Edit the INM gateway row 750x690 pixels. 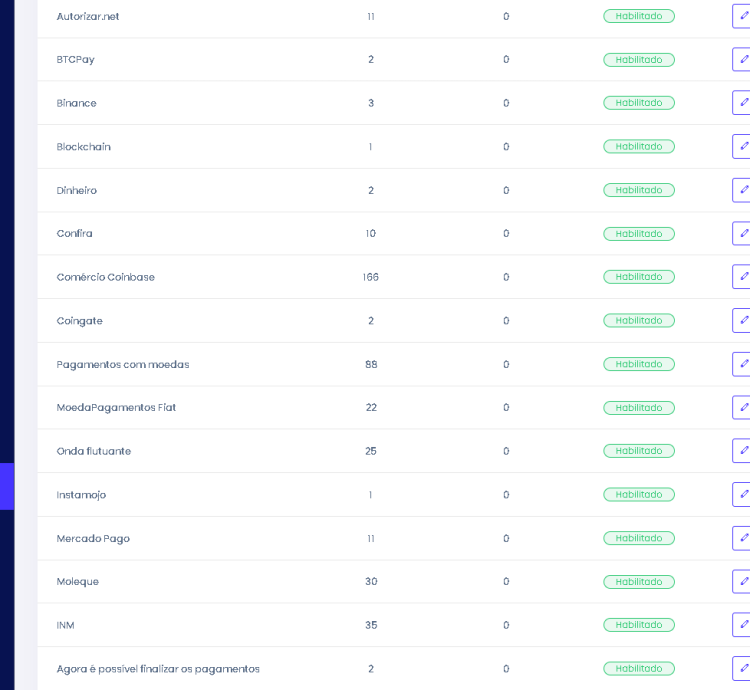point(743,625)
